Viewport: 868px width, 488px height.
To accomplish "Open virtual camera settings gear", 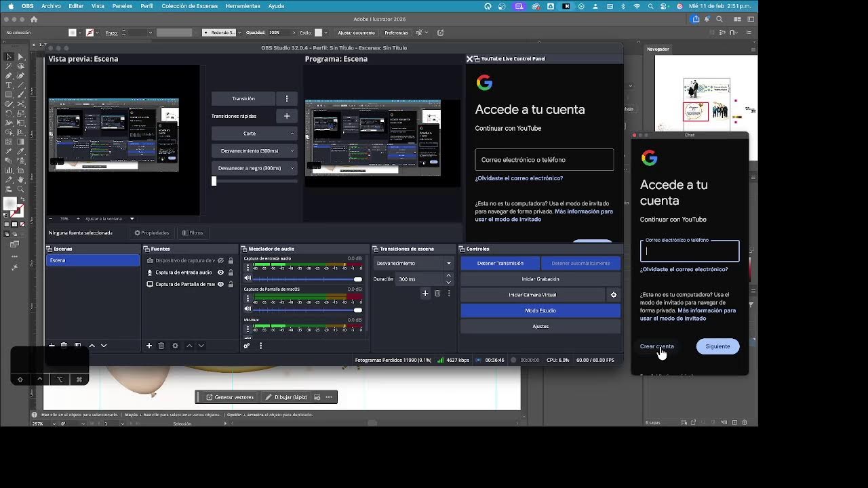I will click(x=614, y=295).
